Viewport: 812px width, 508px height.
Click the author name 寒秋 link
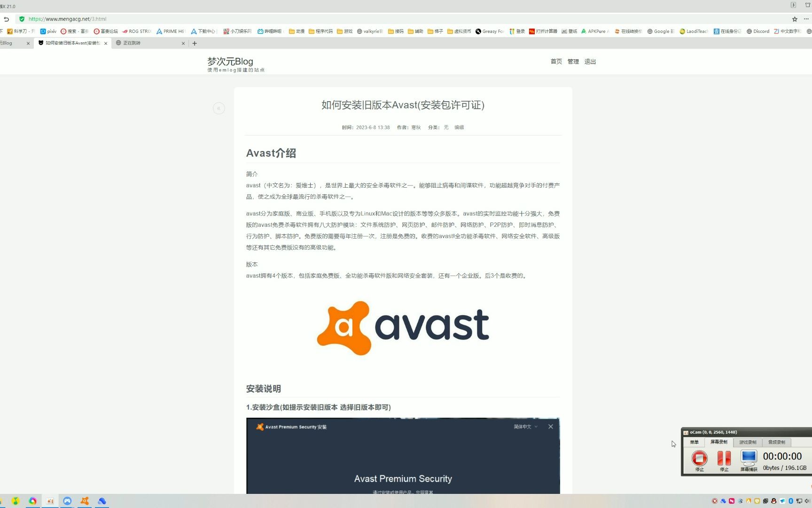tap(416, 127)
